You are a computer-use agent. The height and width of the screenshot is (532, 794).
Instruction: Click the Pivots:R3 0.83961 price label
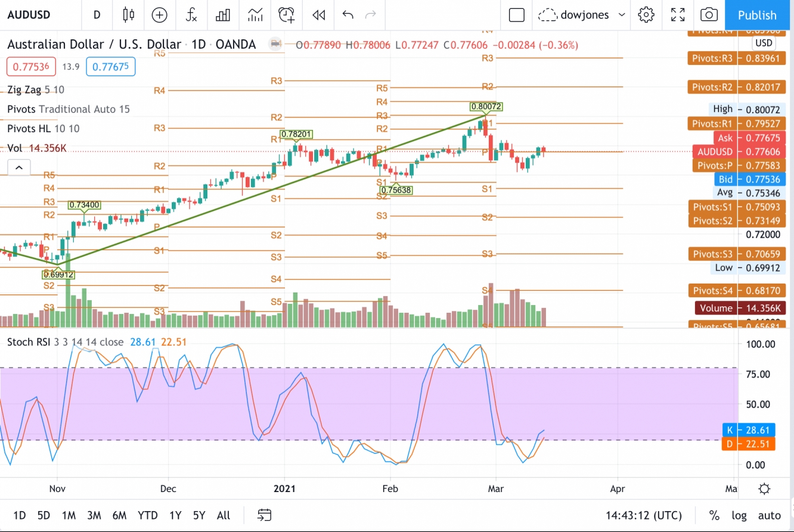click(736, 58)
